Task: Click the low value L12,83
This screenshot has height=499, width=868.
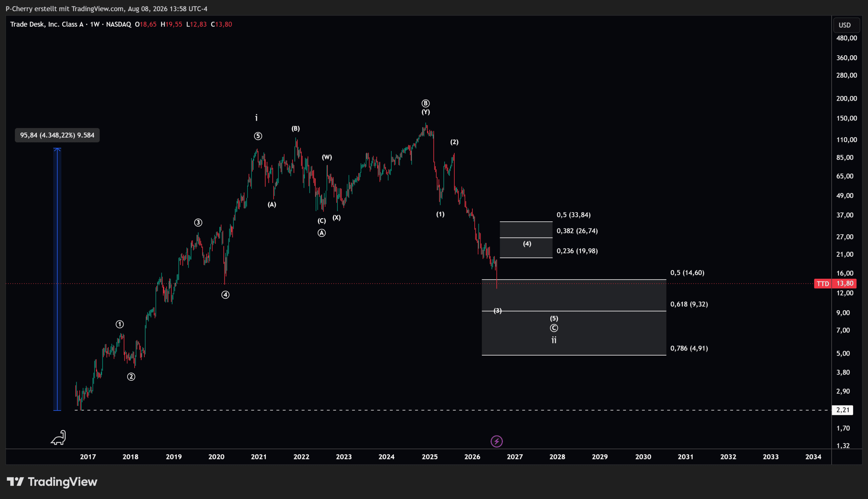Action: (x=196, y=24)
